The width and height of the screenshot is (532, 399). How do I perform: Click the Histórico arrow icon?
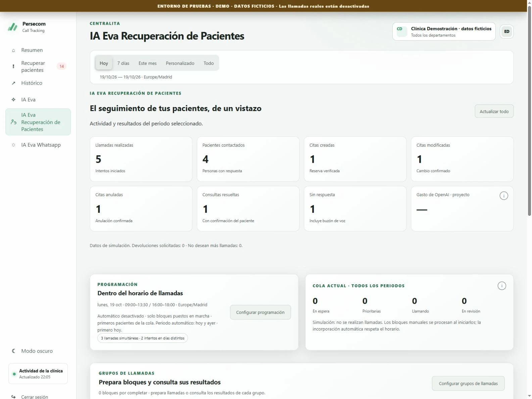pyautogui.click(x=13, y=83)
